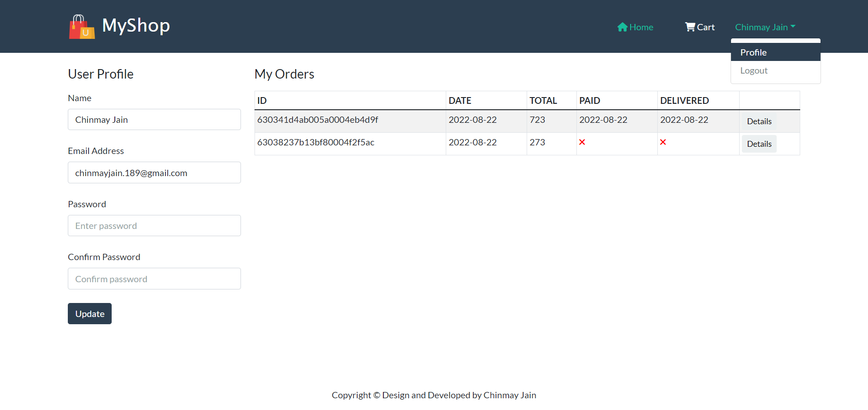The height and width of the screenshot is (410, 868).
Task: Click inside the Enter password field
Action: click(x=154, y=225)
